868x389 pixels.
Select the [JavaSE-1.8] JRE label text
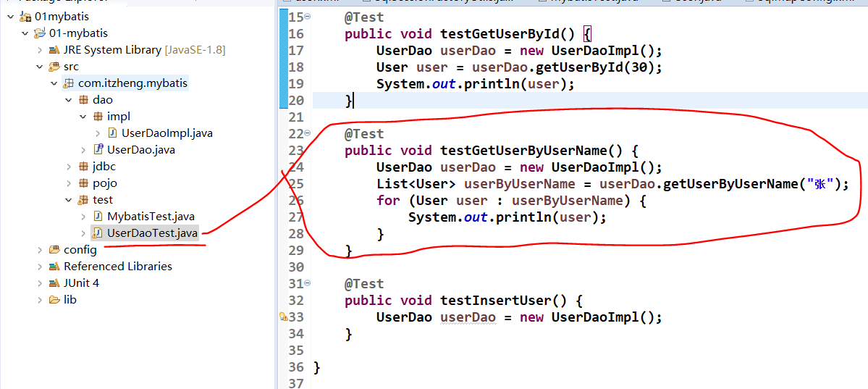pyautogui.click(x=195, y=51)
